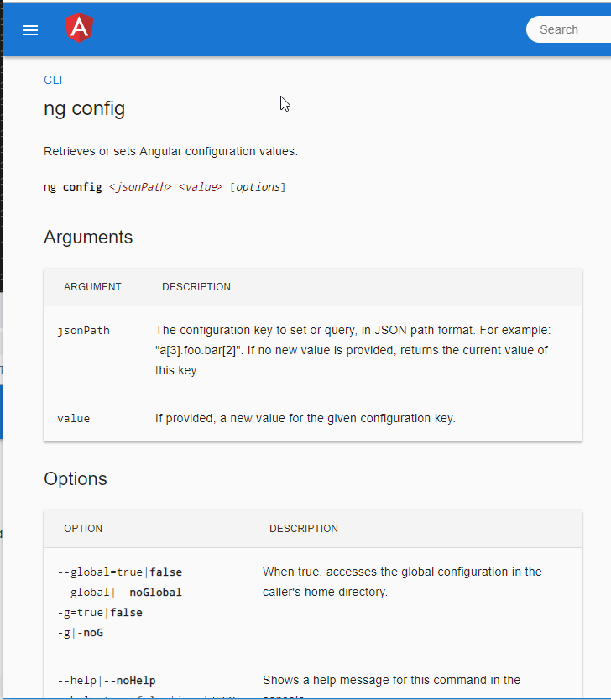Click 'When true, accesses the global configuration' description
Viewport: 611px width, 700px height.
point(402,582)
